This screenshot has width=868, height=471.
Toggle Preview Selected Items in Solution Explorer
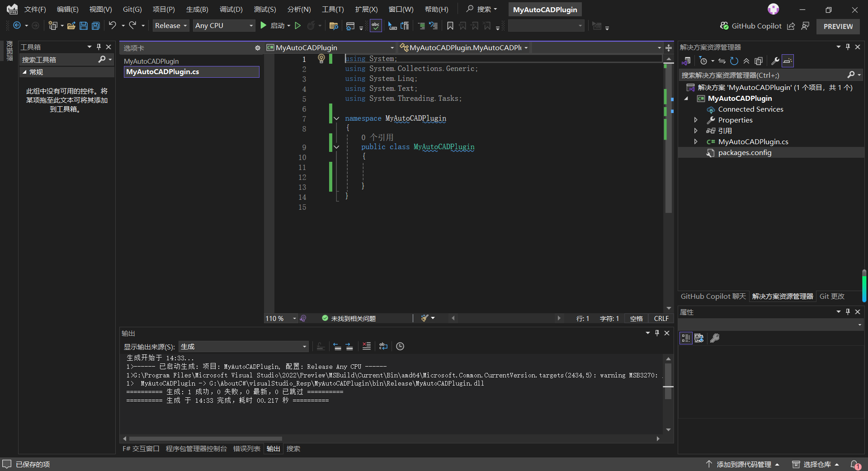click(788, 61)
